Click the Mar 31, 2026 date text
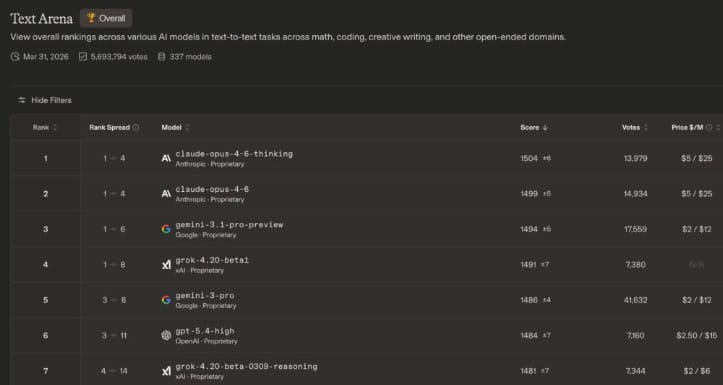The width and height of the screenshot is (723, 385). click(46, 57)
